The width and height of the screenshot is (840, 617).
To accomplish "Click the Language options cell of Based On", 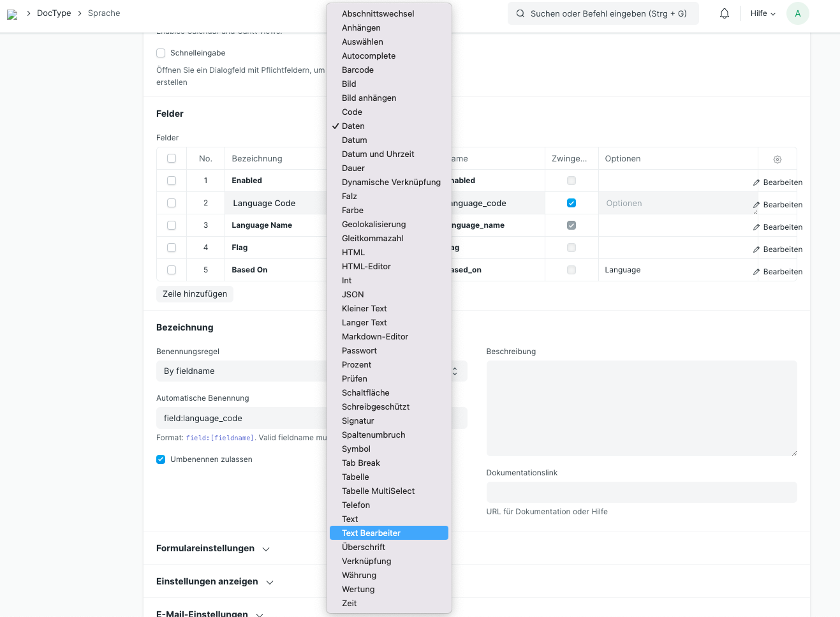I will click(x=678, y=270).
